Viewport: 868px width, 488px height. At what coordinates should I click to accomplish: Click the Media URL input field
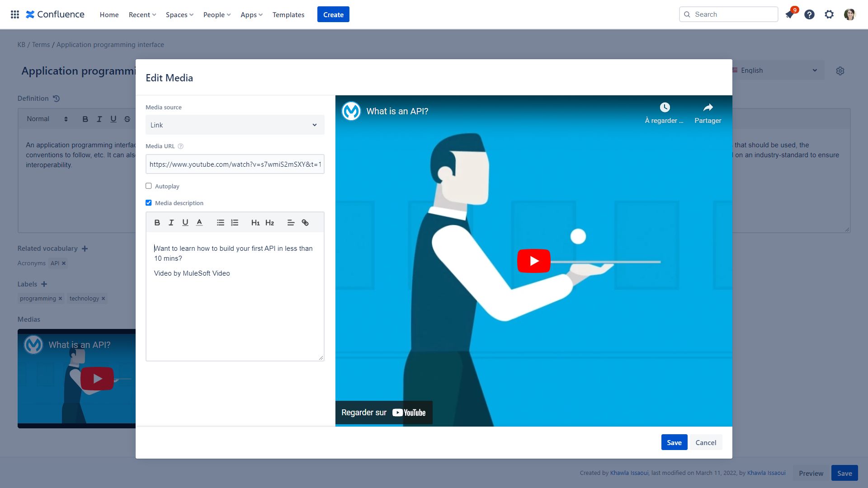[x=235, y=164]
